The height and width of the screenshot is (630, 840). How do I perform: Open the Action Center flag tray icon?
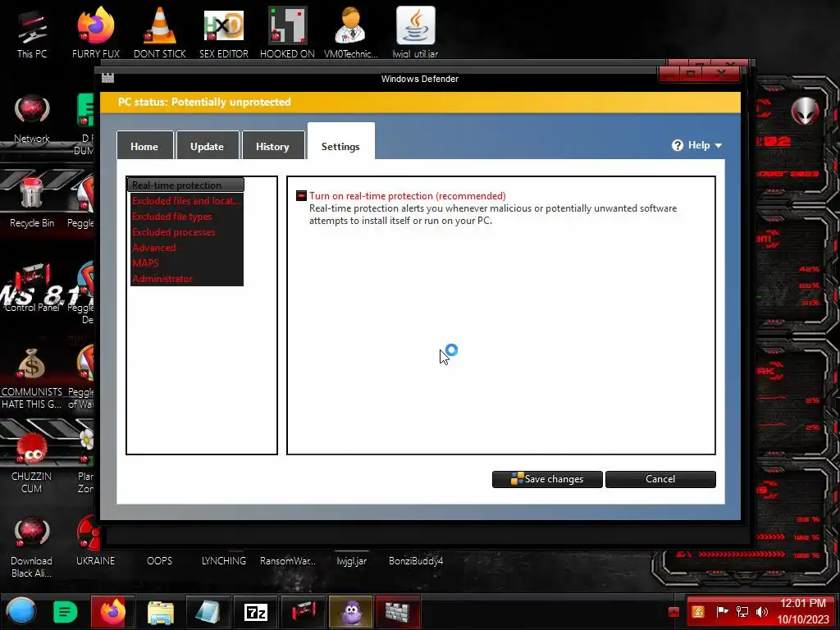tap(722, 612)
